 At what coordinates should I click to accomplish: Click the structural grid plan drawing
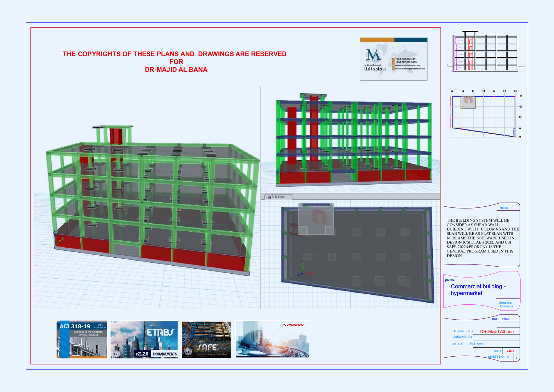pos(485,114)
